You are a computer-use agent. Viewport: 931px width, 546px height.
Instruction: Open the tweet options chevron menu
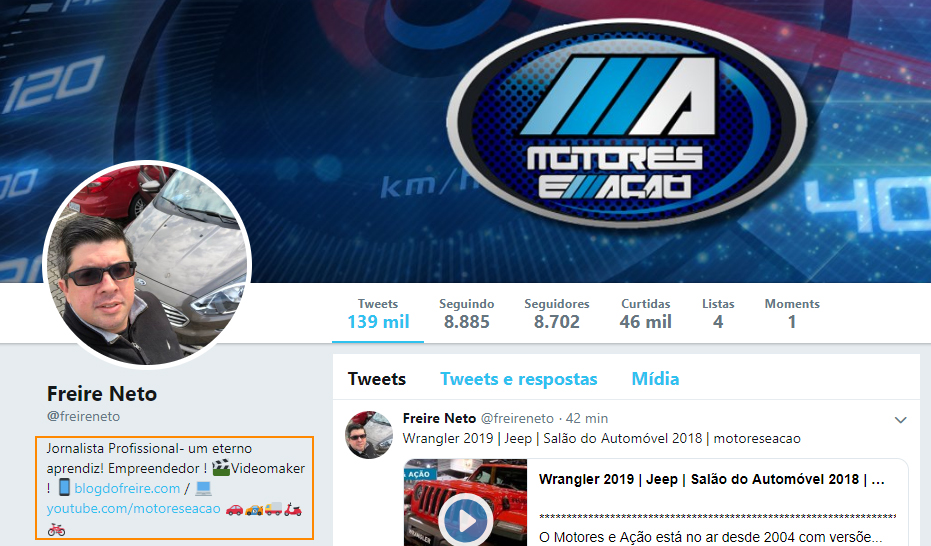pyautogui.click(x=900, y=420)
